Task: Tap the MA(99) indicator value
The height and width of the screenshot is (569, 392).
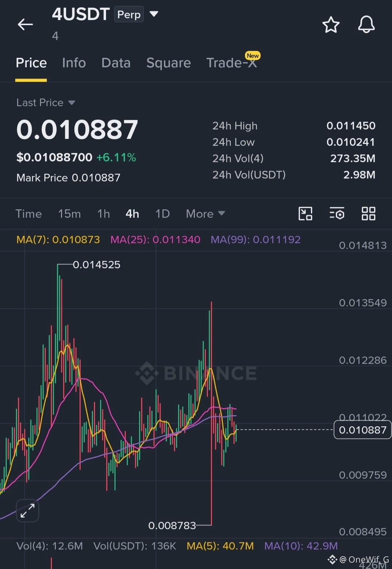Action: (256, 239)
